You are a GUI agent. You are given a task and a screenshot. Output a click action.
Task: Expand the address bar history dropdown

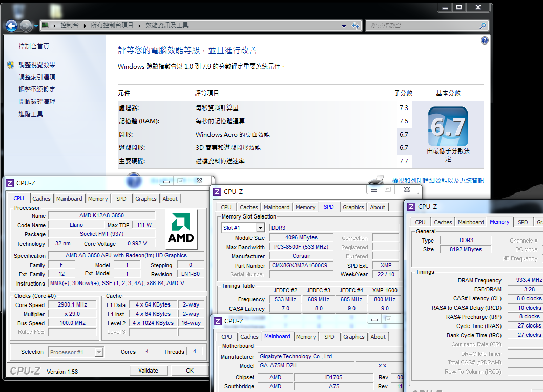click(x=344, y=26)
